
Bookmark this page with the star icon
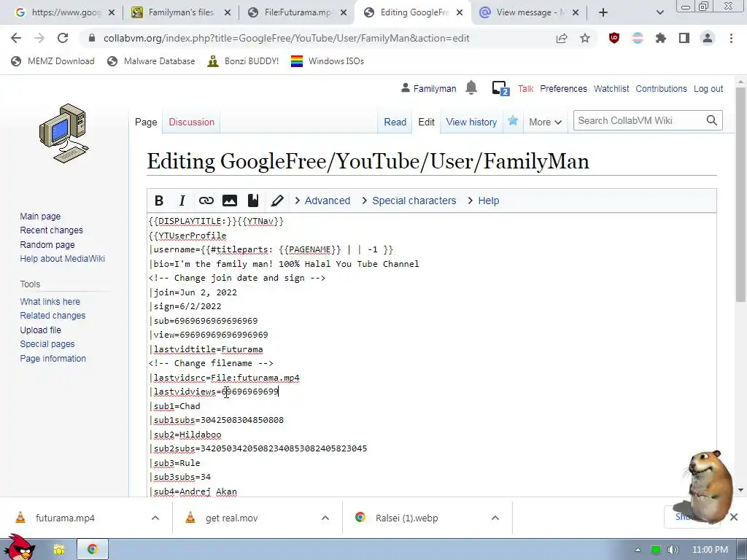click(x=585, y=38)
